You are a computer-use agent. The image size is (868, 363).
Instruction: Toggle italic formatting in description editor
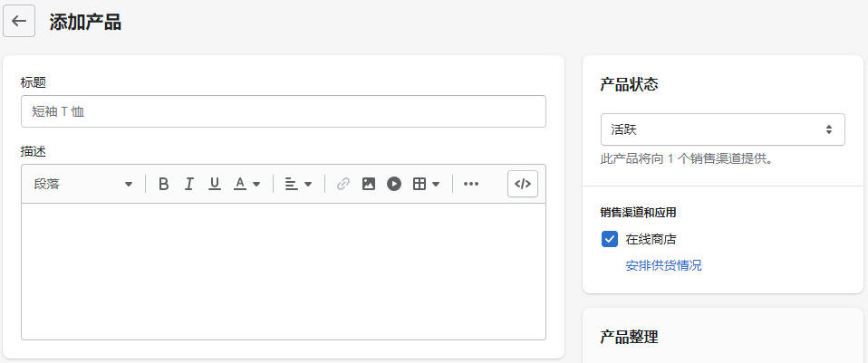pos(189,184)
